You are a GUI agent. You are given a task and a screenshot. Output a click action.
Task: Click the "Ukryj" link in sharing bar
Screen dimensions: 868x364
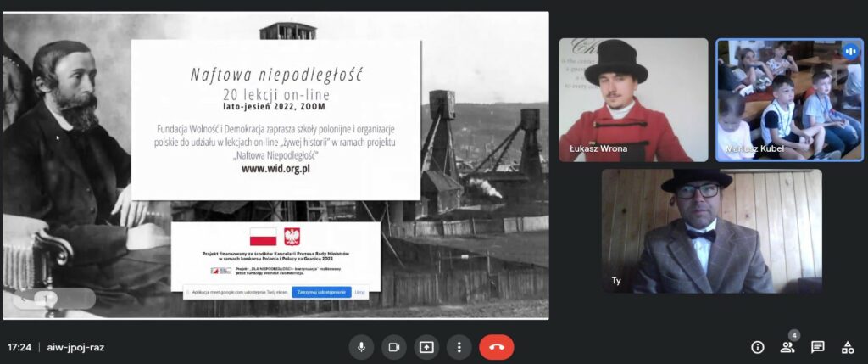(x=360, y=292)
